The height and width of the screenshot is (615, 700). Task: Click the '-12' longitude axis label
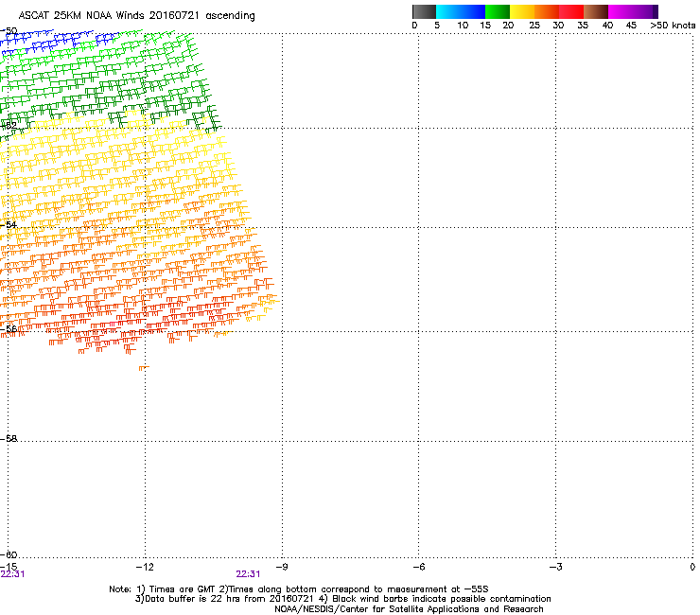coord(145,567)
